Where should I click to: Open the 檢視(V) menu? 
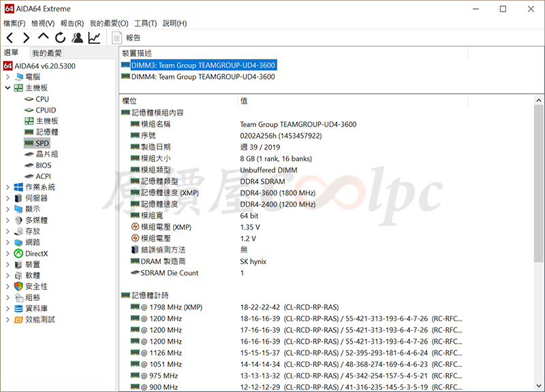(43, 23)
